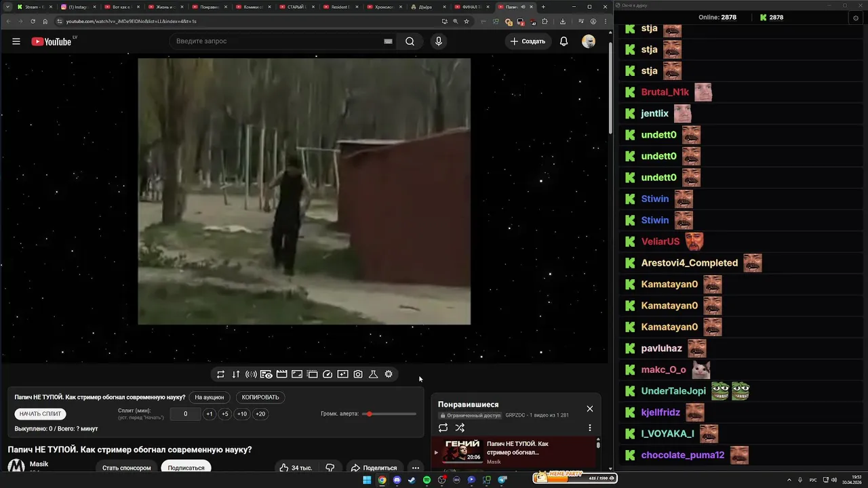Open chat window settings gear icon
This screenshot has width=868, height=488.
856,18
